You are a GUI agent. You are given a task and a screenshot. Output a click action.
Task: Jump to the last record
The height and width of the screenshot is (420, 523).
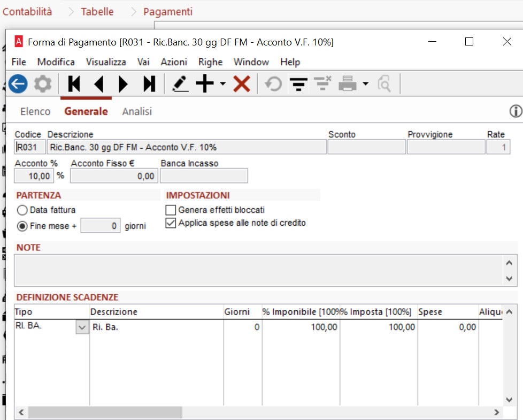[x=149, y=83]
